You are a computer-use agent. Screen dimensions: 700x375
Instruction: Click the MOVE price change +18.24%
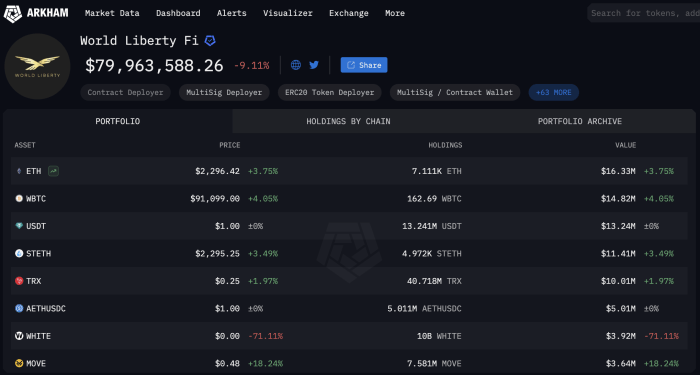pos(265,363)
